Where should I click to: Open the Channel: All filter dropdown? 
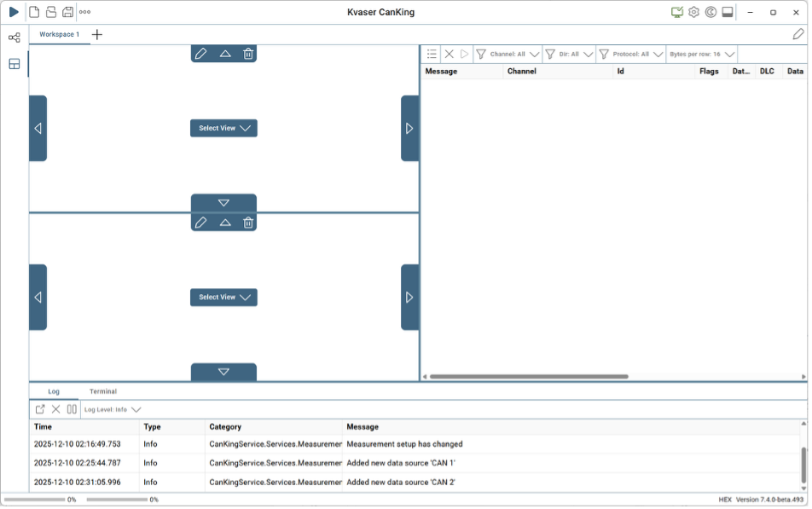[x=507, y=54]
